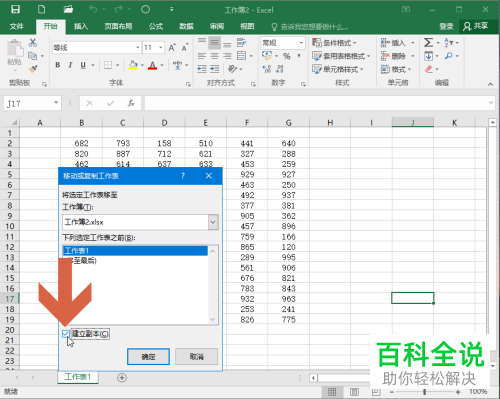Click the New document icon in title bar
The image size is (500, 399).
(41, 9)
